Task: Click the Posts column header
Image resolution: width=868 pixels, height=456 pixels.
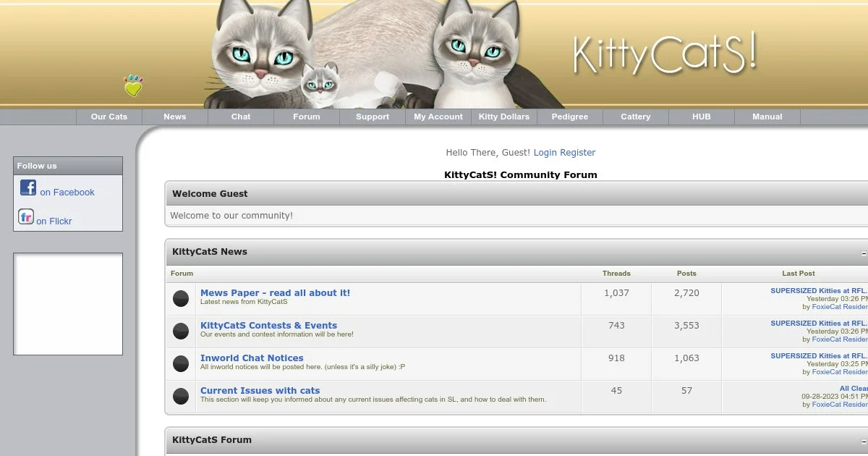Action: pos(686,274)
